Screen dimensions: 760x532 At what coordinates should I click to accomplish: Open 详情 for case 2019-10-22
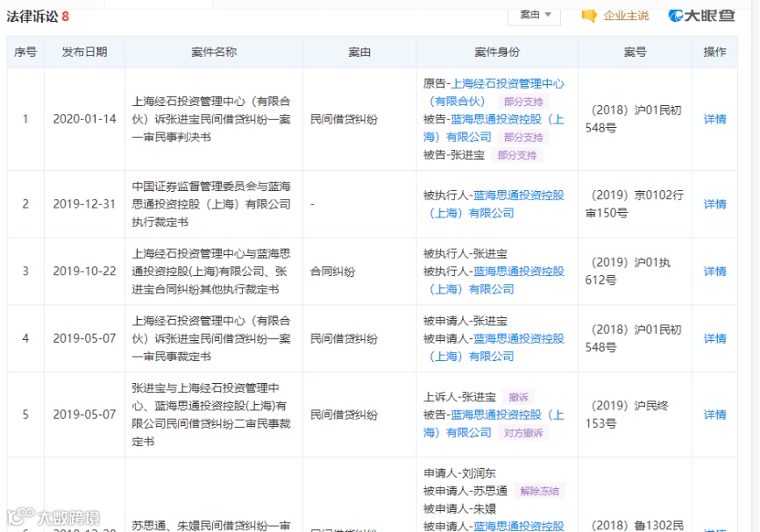(714, 272)
